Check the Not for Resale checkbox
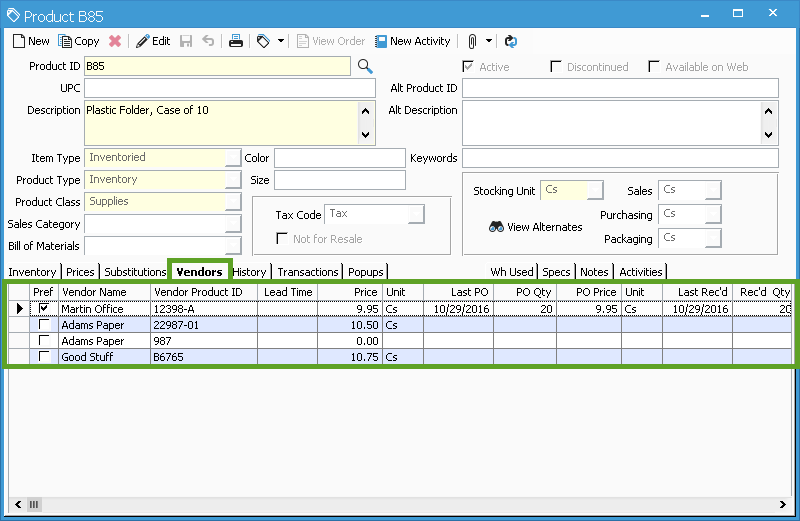The image size is (800, 521). [282, 238]
